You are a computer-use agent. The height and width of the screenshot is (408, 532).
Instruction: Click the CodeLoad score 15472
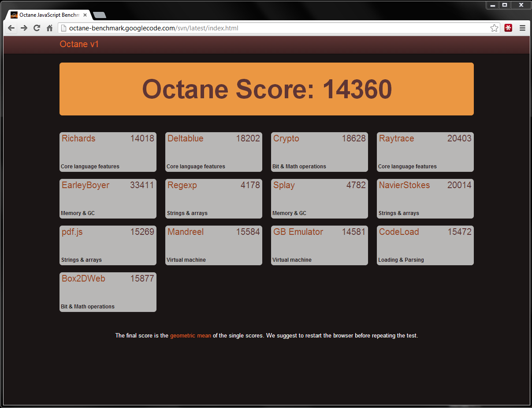coord(459,232)
